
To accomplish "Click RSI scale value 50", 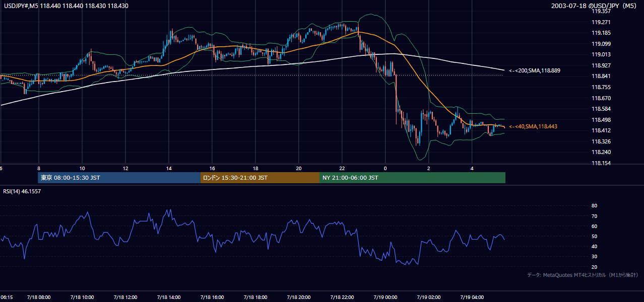I will coord(594,236).
